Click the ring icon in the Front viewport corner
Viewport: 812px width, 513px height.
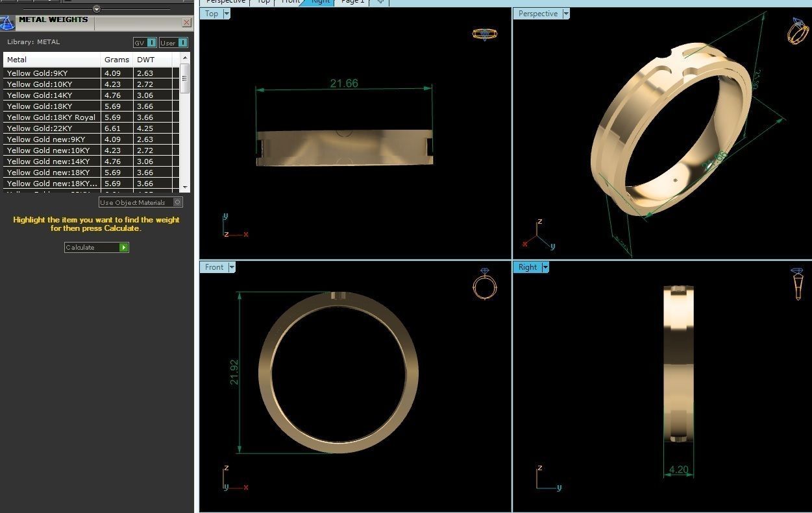[x=485, y=284]
